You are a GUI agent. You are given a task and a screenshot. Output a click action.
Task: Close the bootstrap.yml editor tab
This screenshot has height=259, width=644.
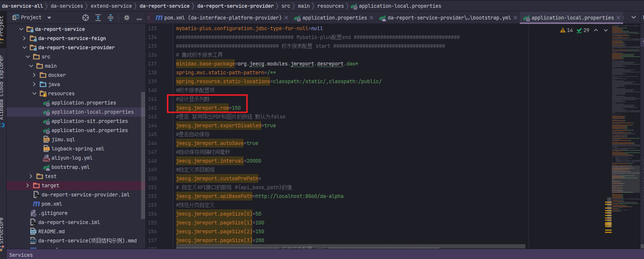point(515,18)
